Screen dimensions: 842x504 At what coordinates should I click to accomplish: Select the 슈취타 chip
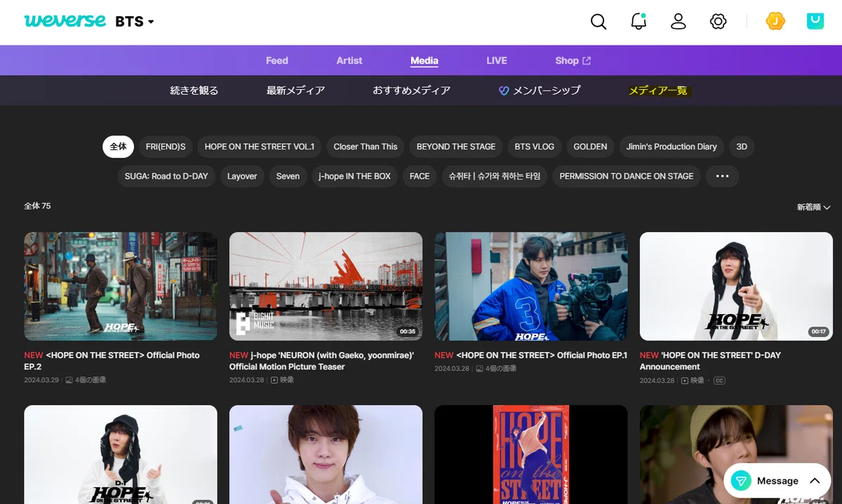[495, 176]
